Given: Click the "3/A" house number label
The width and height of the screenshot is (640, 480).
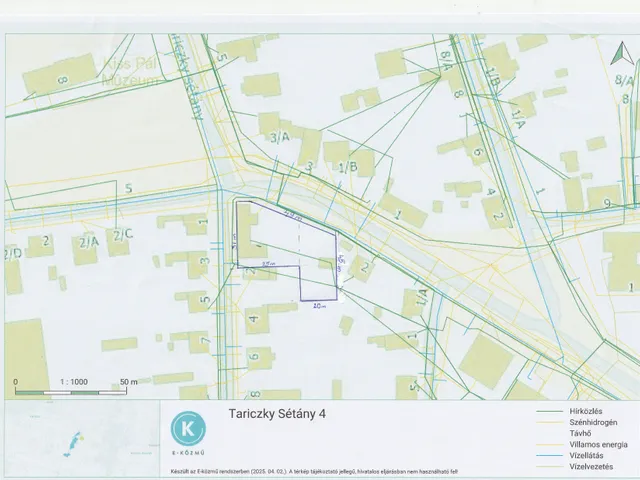Looking at the screenshot, I should [280, 138].
